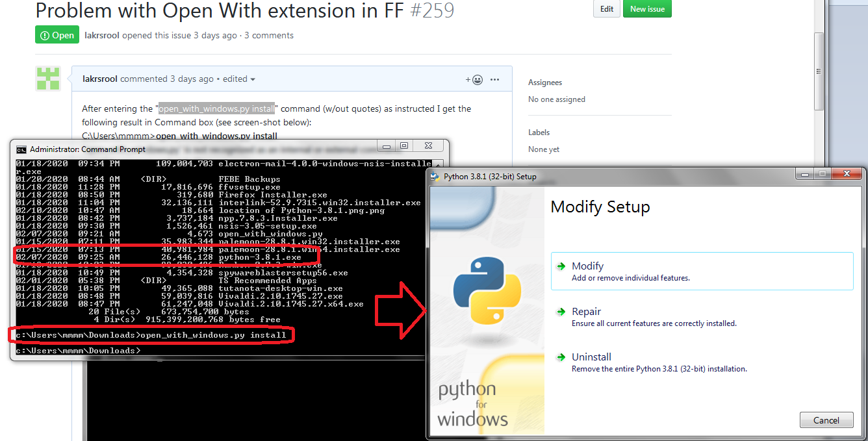Open the lakrsrool author link in comment header
The height and width of the screenshot is (441, 868).
coord(100,79)
